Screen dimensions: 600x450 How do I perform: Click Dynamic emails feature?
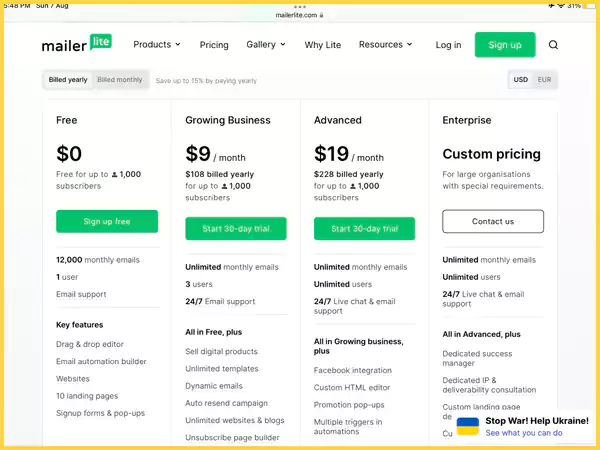(x=214, y=386)
